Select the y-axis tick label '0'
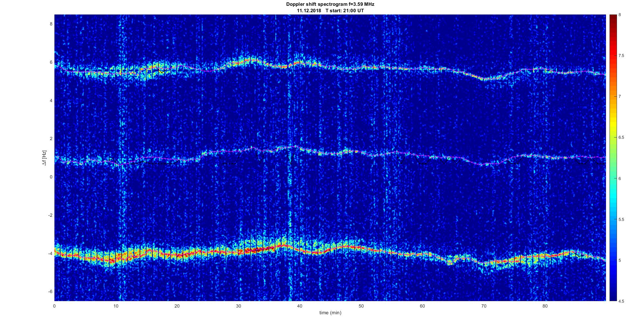 point(51,177)
